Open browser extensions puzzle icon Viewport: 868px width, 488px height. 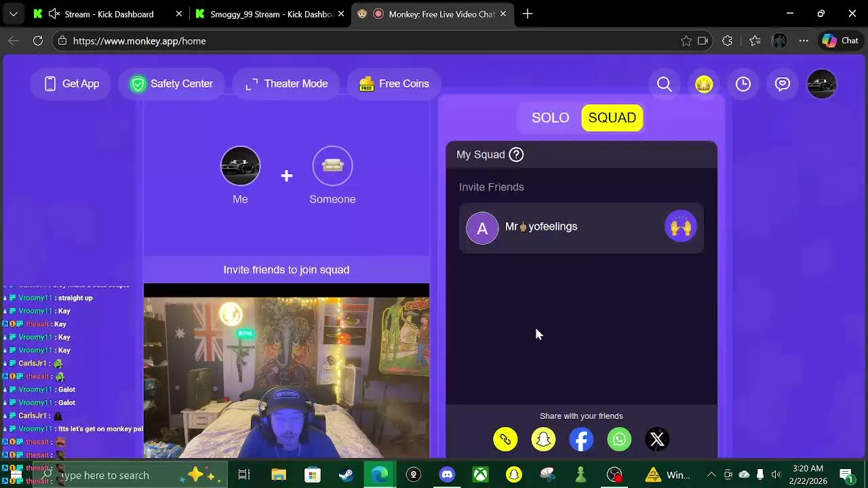[x=727, y=41]
